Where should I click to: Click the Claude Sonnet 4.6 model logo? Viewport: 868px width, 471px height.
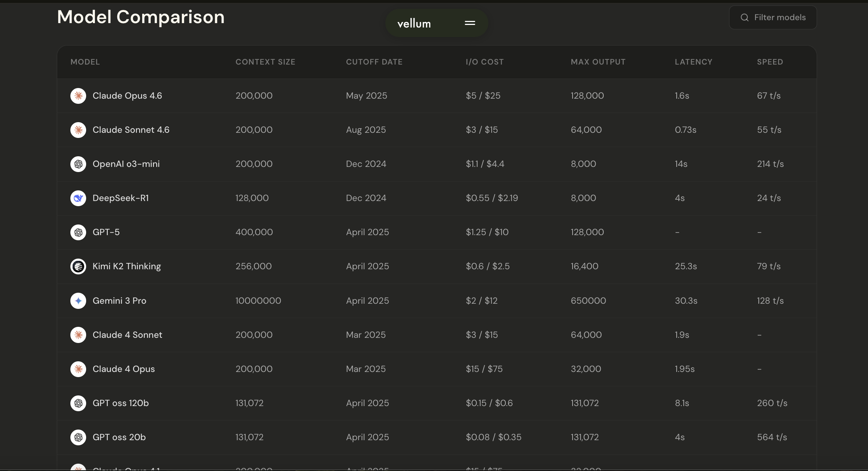tap(78, 130)
